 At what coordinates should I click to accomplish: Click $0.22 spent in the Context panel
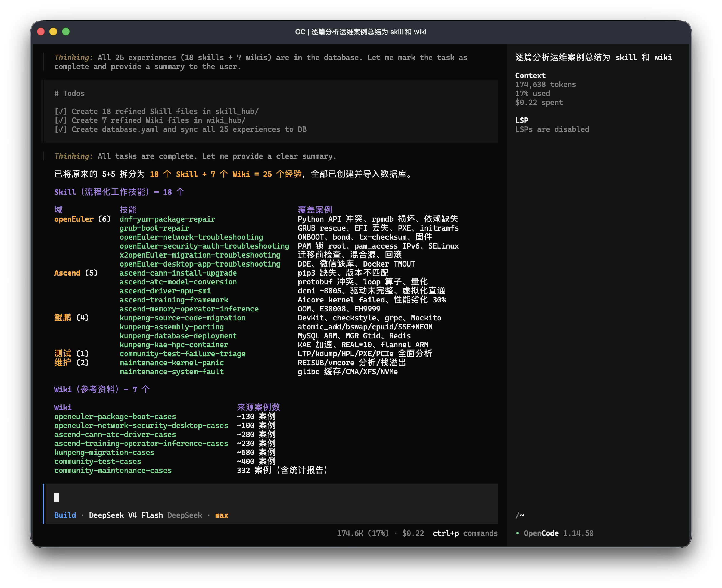[539, 102]
